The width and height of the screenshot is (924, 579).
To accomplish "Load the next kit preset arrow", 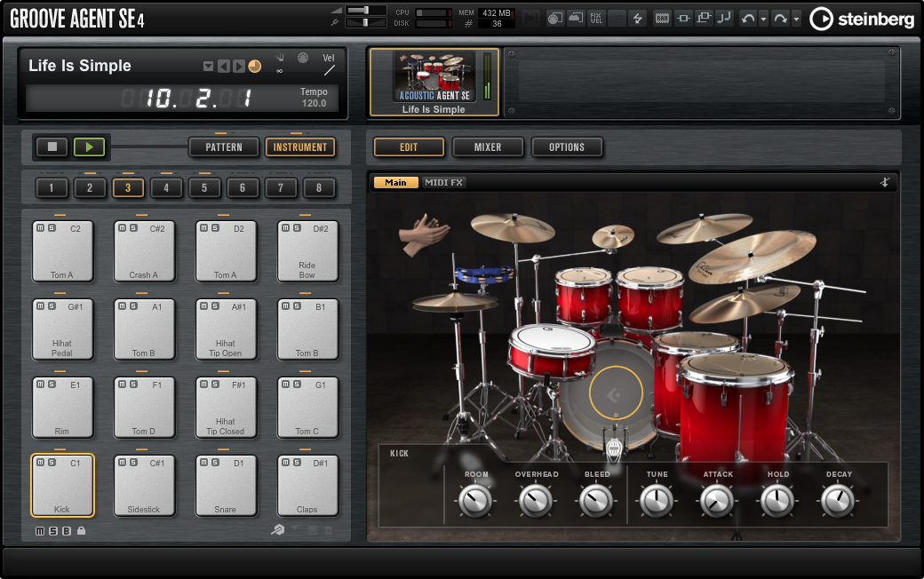I will tap(238, 67).
